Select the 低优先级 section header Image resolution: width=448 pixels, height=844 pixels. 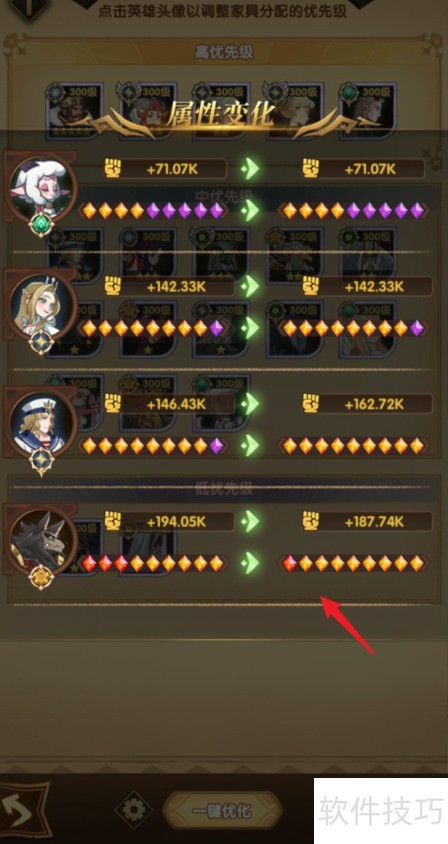point(224,489)
